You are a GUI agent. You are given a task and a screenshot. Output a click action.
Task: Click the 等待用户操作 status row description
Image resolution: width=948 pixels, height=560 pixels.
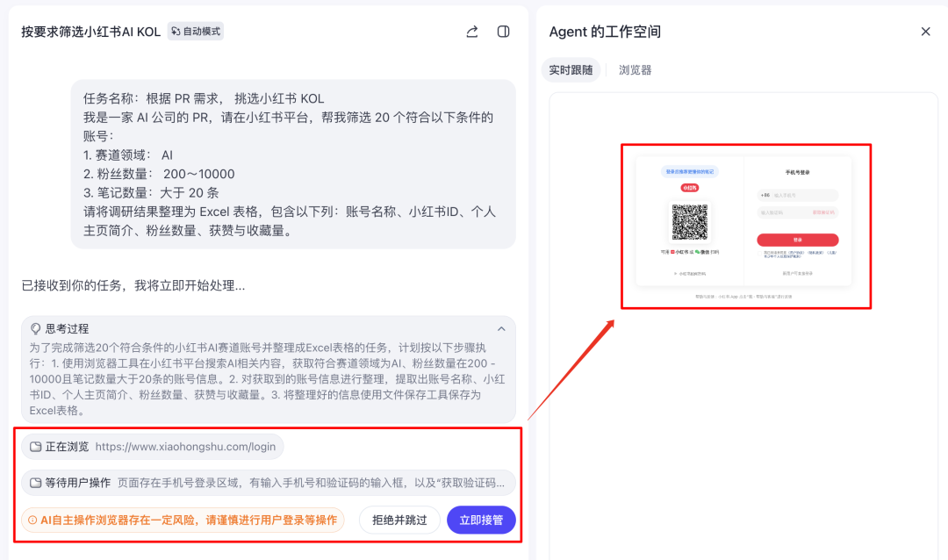click(311, 483)
